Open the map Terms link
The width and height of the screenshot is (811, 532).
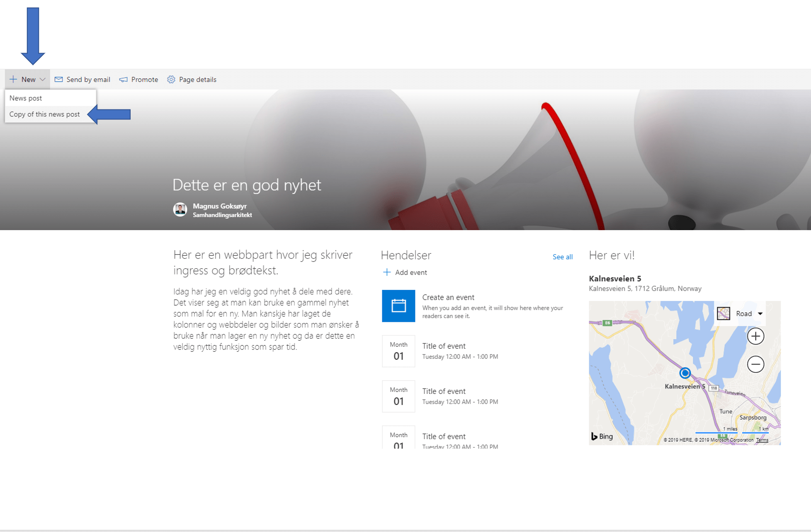[762, 440]
